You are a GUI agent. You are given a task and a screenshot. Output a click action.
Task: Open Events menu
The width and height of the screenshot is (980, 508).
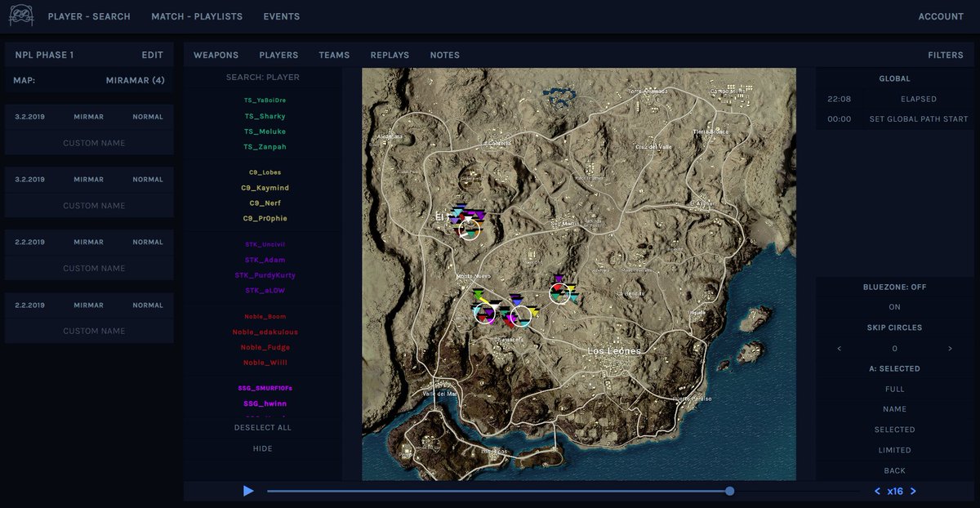pyautogui.click(x=282, y=16)
